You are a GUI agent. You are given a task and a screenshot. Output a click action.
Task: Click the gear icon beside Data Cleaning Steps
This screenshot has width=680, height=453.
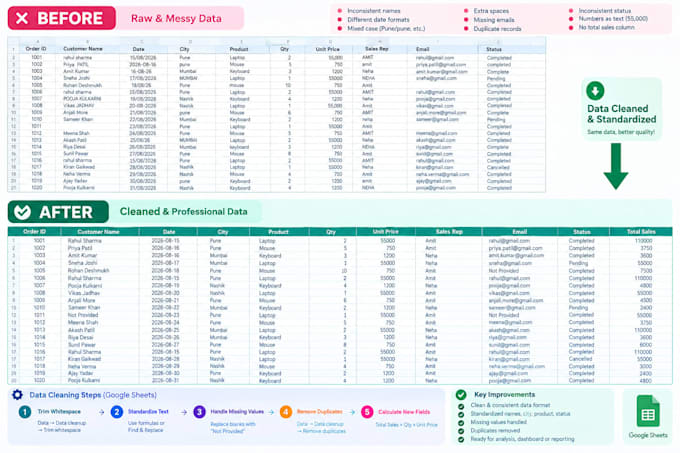point(17,395)
